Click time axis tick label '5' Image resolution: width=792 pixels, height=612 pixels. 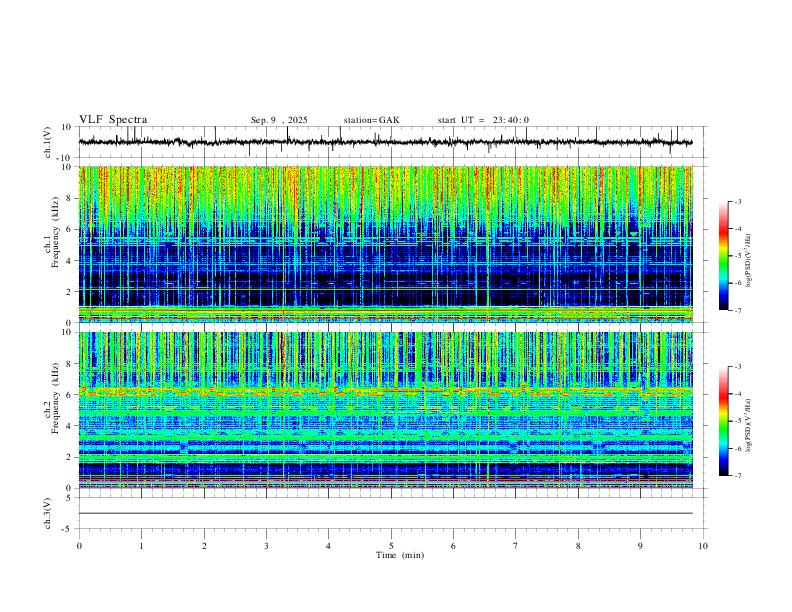[x=391, y=546]
